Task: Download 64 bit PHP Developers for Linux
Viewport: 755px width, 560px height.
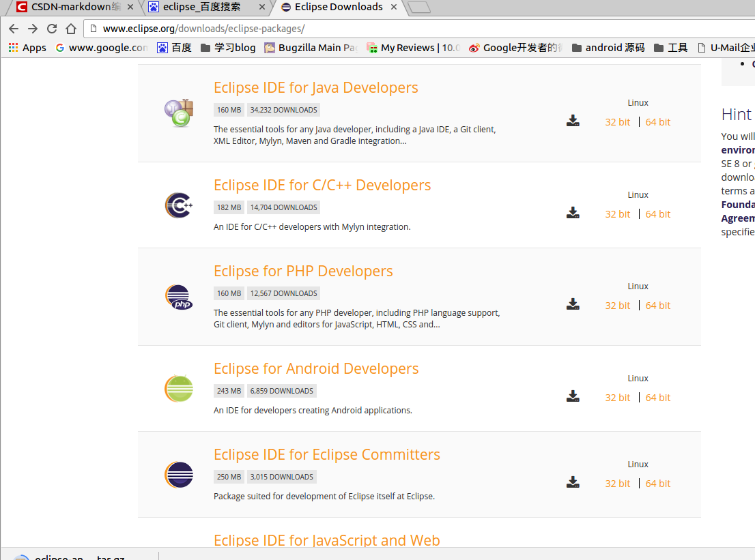Action: point(658,306)
